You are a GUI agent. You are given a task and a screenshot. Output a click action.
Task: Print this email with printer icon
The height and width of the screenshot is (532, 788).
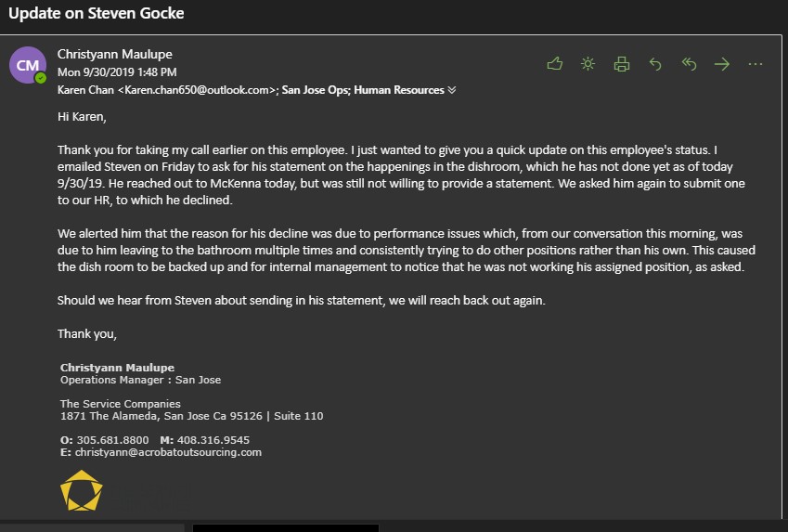622,64
